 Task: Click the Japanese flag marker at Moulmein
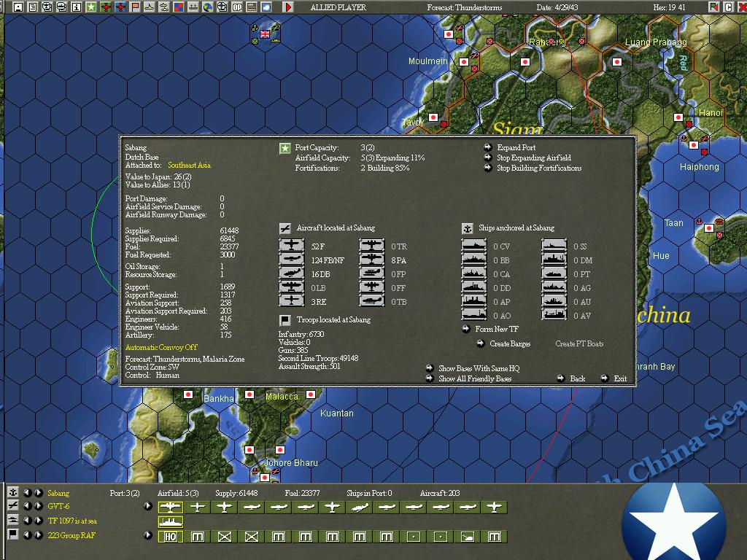[x=463, y=62]
